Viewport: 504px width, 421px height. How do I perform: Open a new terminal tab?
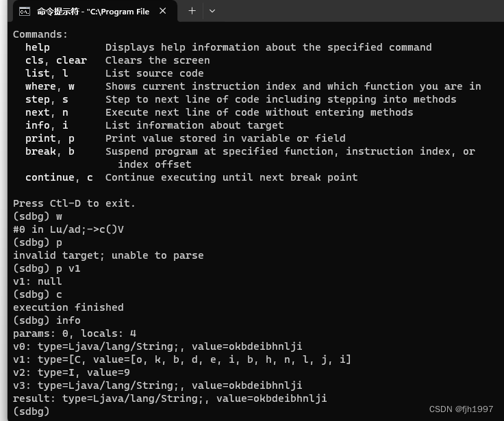pos(192,11)
